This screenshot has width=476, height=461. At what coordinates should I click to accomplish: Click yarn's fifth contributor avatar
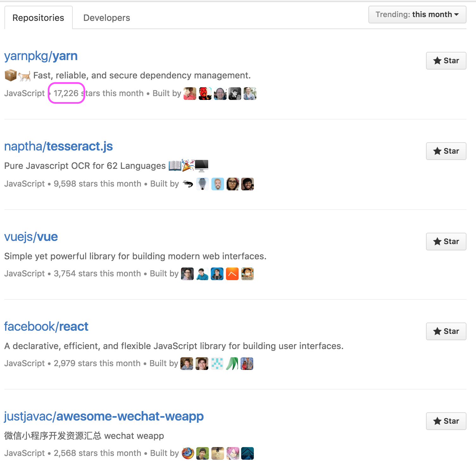[250, 94]
